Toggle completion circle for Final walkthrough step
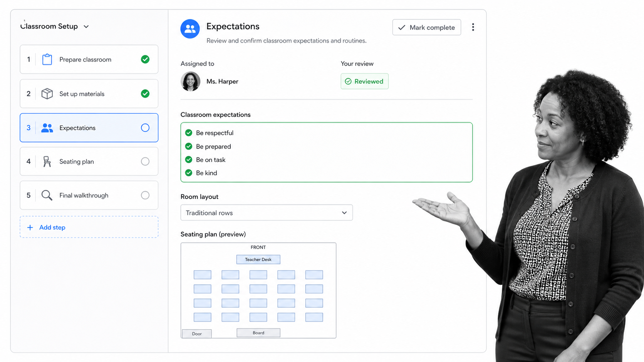 tap(145, 195)
